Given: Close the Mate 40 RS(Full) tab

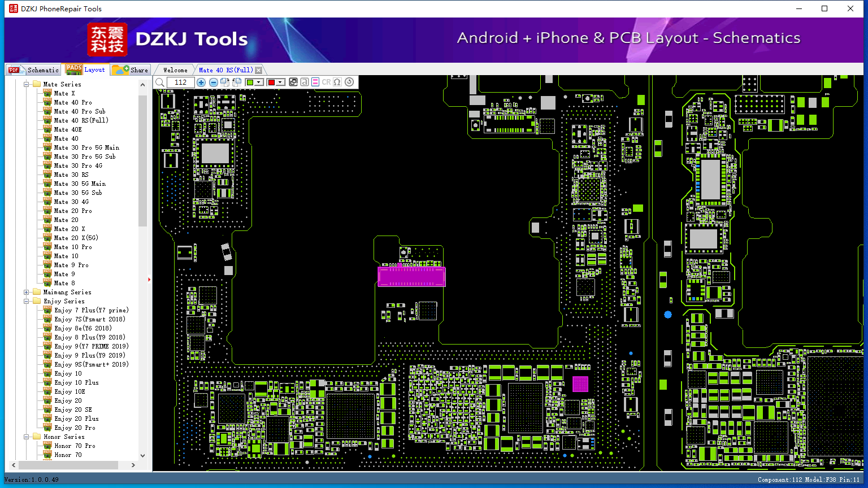Looking at the screenshot, I should pyautogui.click(x=259, y=70).
